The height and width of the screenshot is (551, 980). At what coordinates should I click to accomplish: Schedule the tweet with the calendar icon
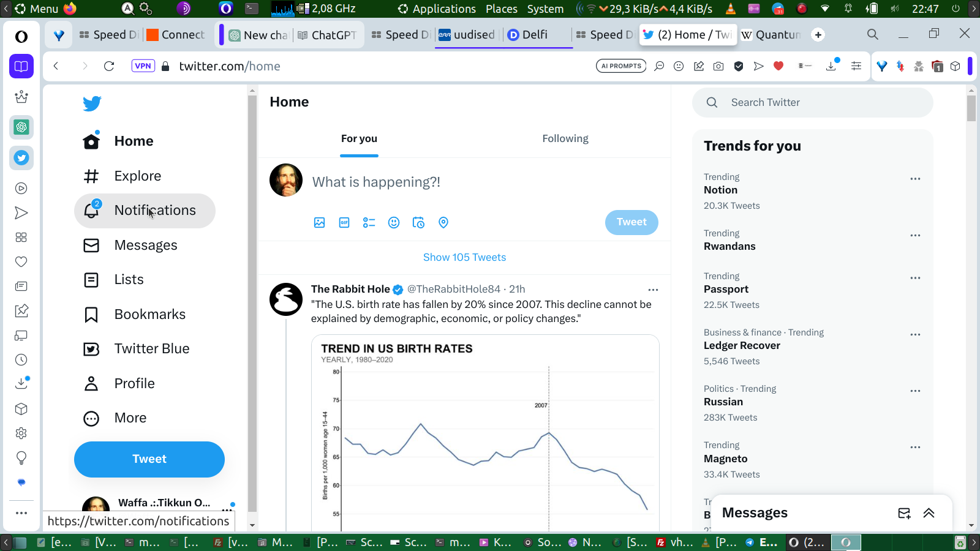[418, 223]
